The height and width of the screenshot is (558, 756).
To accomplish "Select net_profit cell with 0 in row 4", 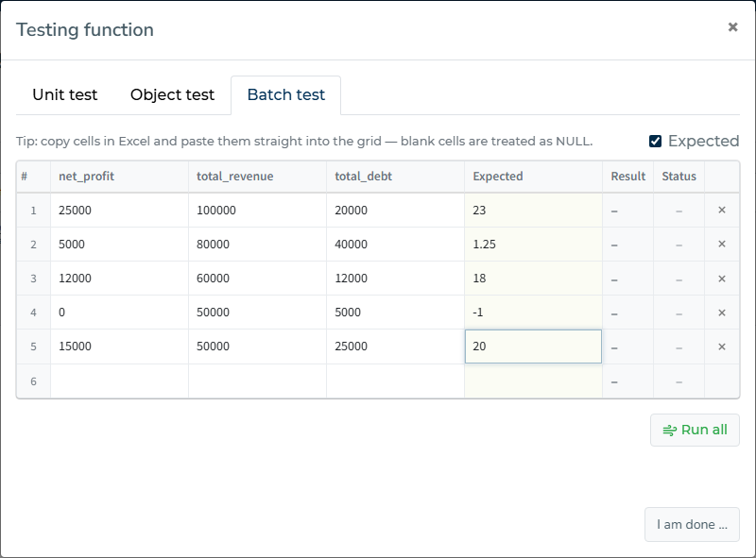I will click(x=120, y=313).
